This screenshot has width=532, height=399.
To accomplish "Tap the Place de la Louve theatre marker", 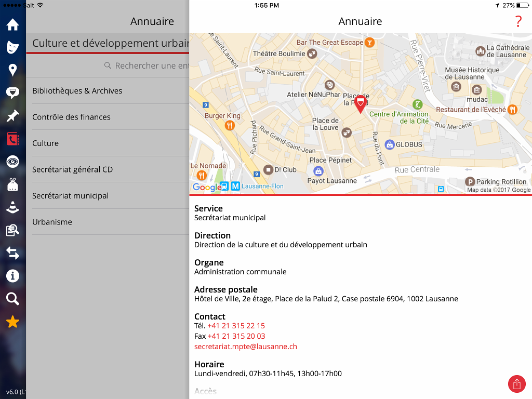I will [x=346, y=132].
